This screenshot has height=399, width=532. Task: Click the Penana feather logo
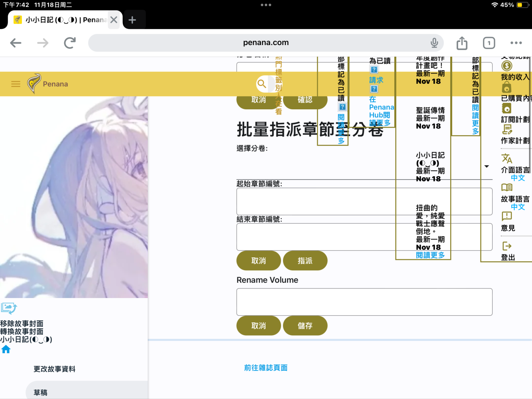pyautogui.click(x=34, y=83)
